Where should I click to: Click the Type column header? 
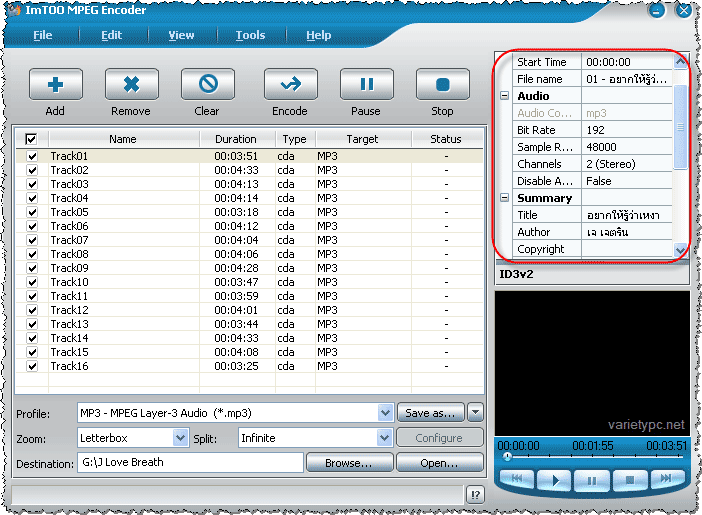(x=295, y=139)
